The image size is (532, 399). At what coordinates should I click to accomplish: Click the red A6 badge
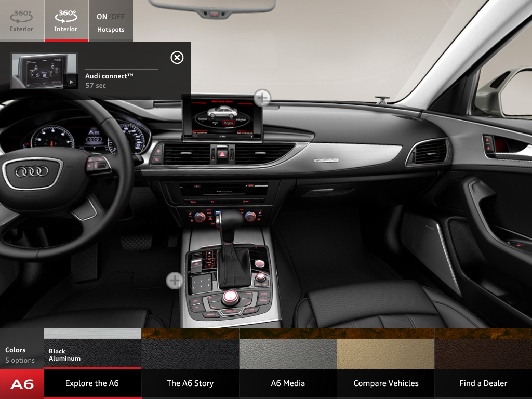coord(21,383)
